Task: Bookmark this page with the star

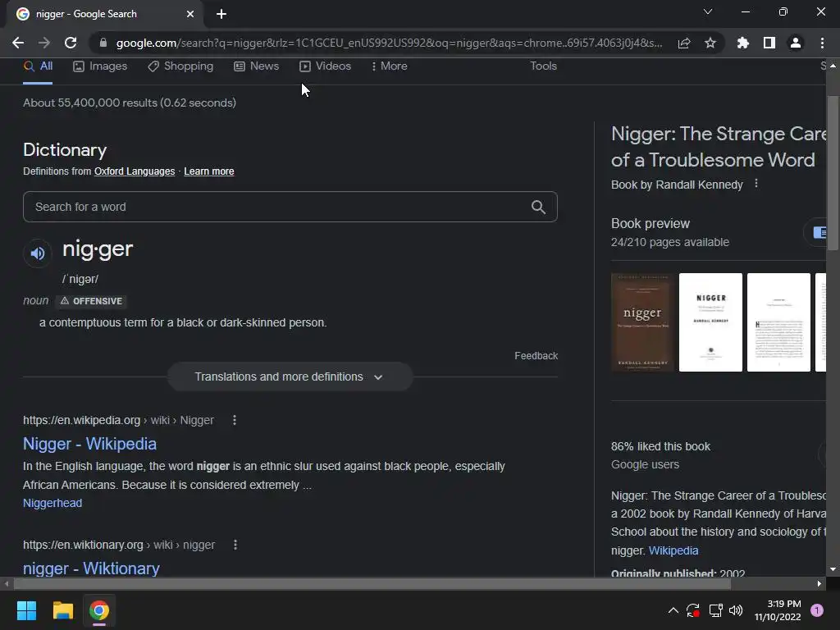Action: click(x=710, y=43)
